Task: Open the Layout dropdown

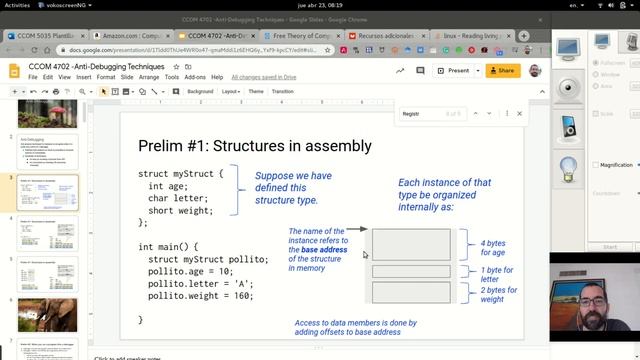Action: [x=231, y=91]
